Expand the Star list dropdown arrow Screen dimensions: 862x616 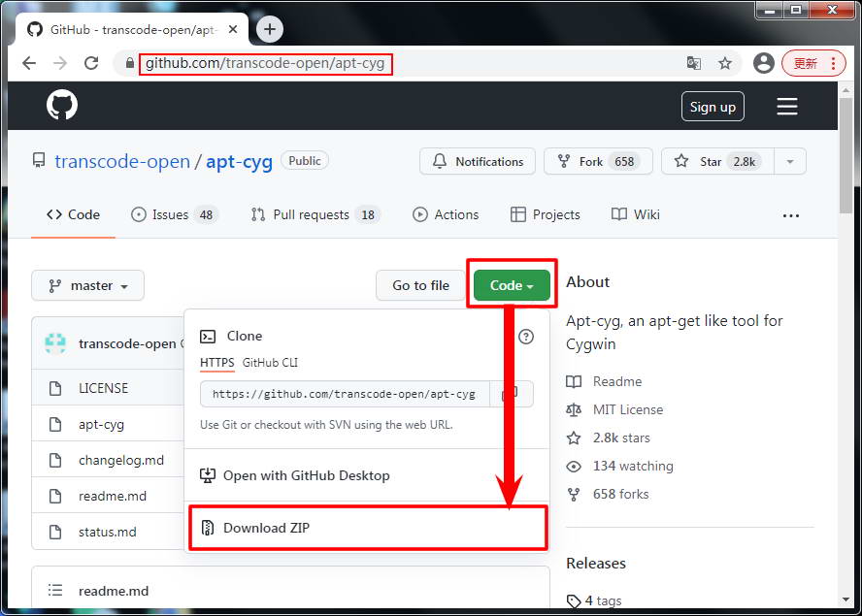[x=790, y=162]
